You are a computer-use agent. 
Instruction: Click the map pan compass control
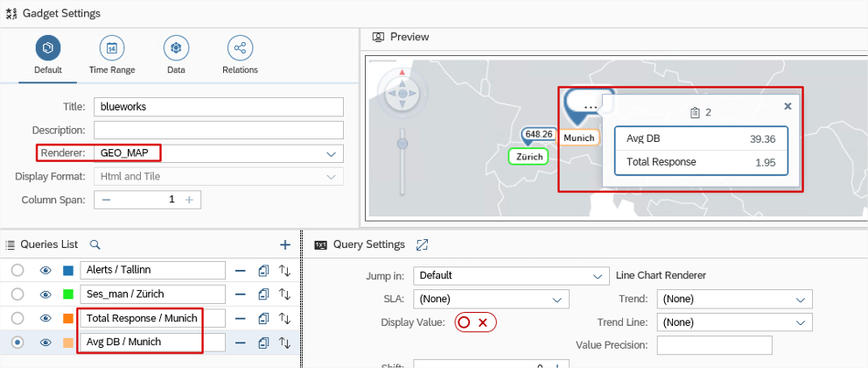click(402, 92)
